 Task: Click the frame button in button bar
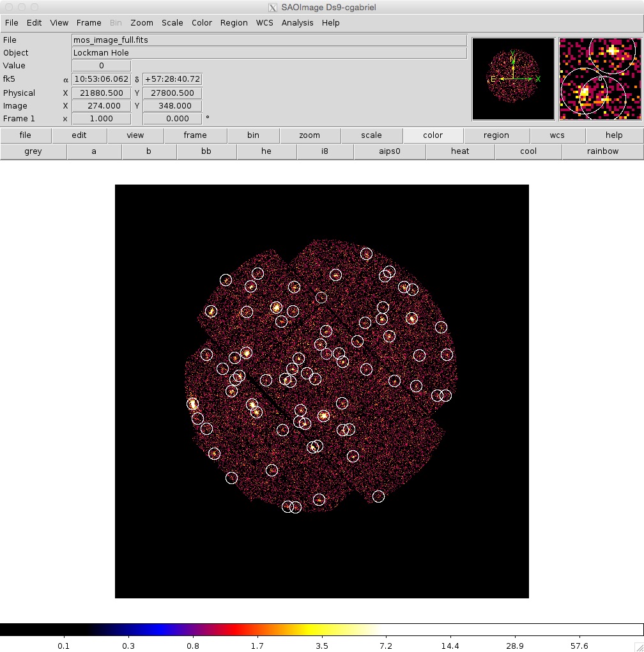(x=195, y=135)
